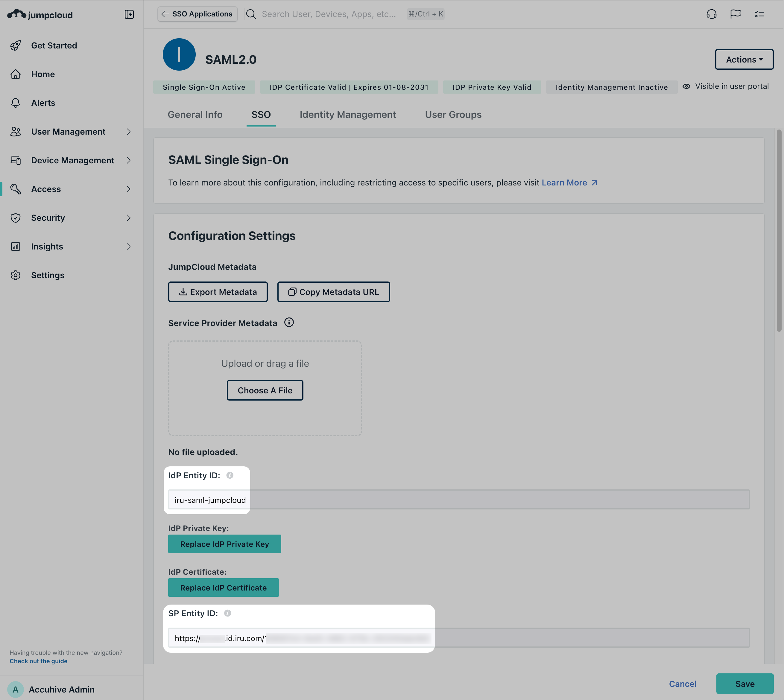Click the User Management people icon
Viewport: 784px width, 700px height.
(x=15, y=132)
